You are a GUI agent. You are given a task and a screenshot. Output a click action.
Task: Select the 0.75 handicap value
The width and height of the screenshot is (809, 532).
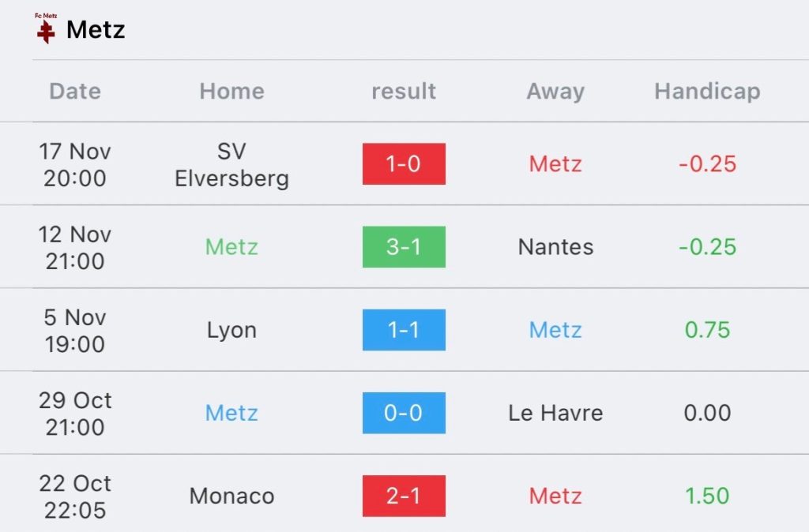pyautogui.click(x=707, y=330)
